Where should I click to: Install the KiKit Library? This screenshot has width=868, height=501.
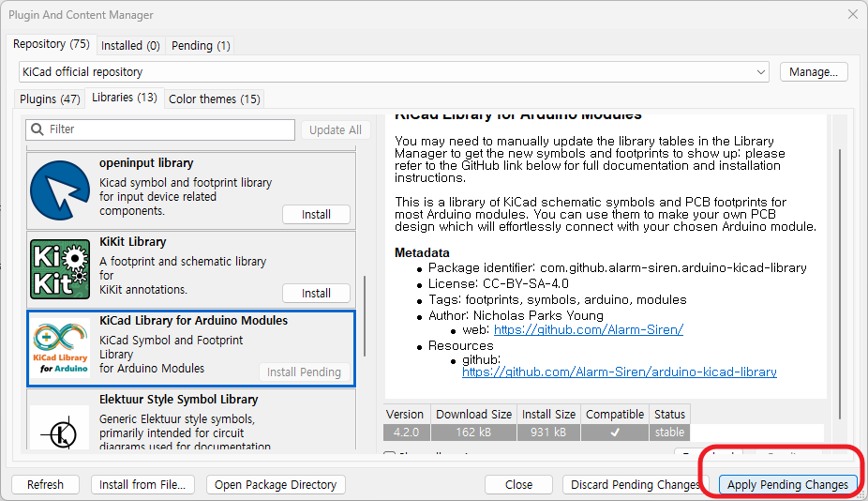(x=316, y=293)
